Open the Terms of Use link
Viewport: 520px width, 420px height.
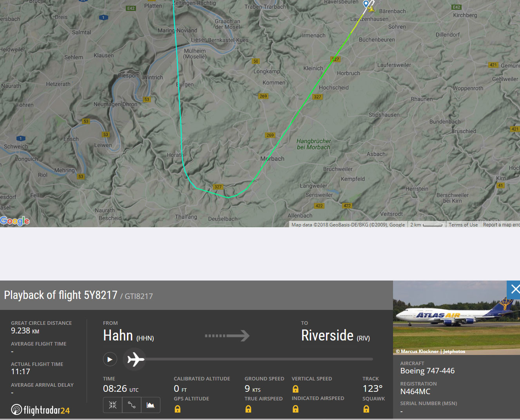point(463,225)
